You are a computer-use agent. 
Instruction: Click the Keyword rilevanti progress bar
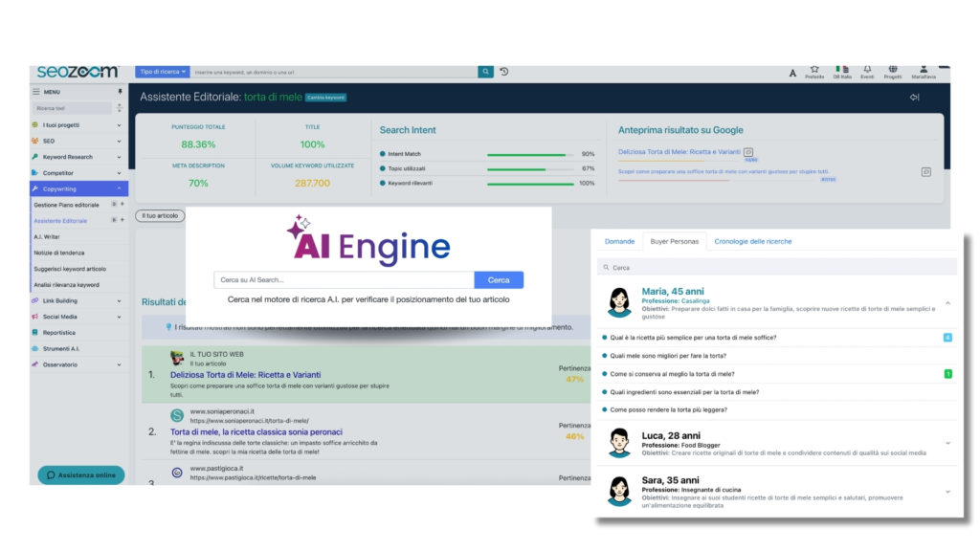[530, 184]
